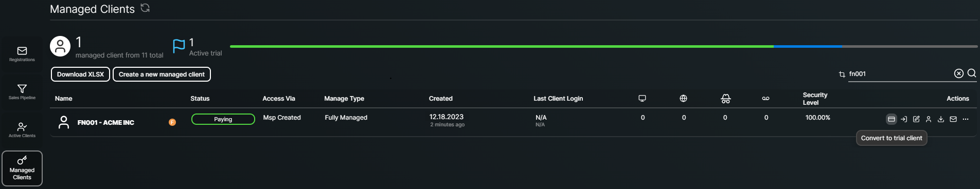
Task: Click the orange F badge on FN001
Action: (x=172, y=122)
